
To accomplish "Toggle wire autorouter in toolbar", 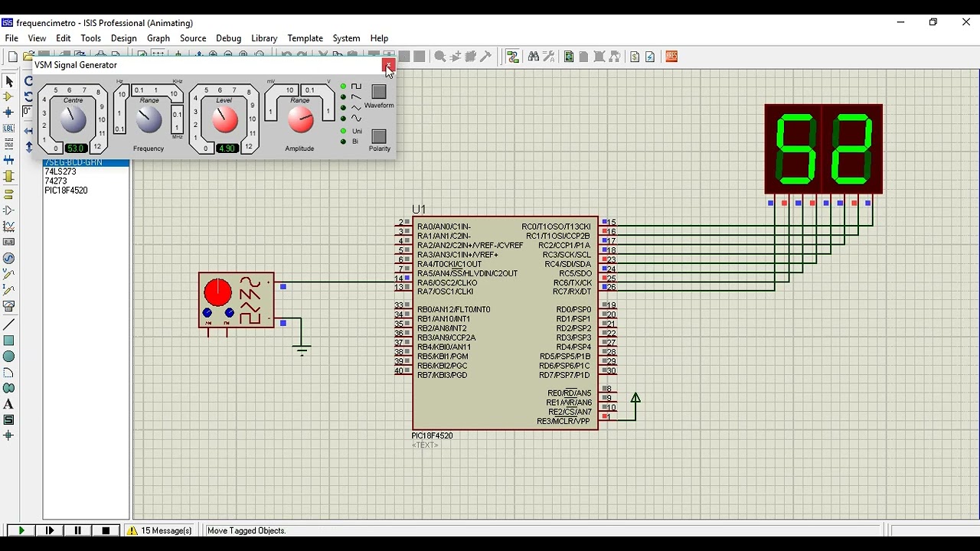I will [x=513, y=57].
